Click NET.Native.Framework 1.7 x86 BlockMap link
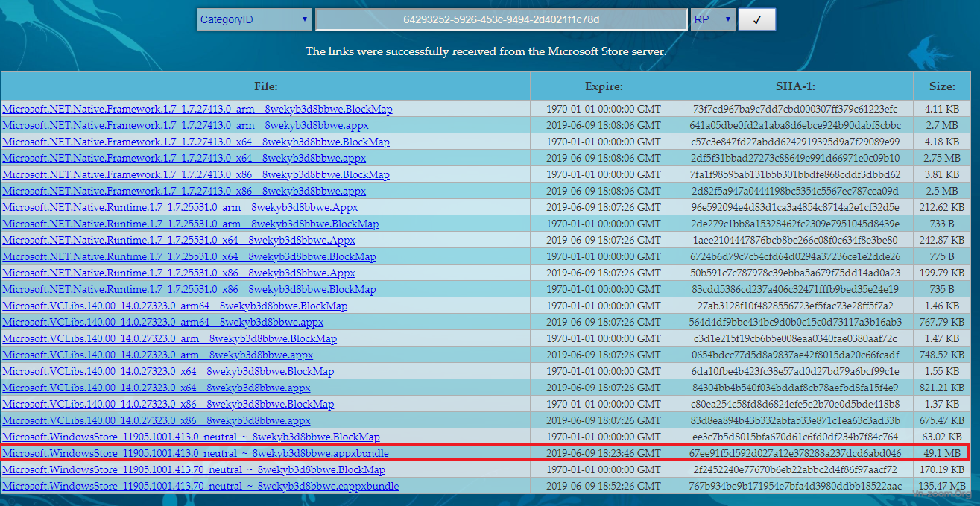 point(196,174)
